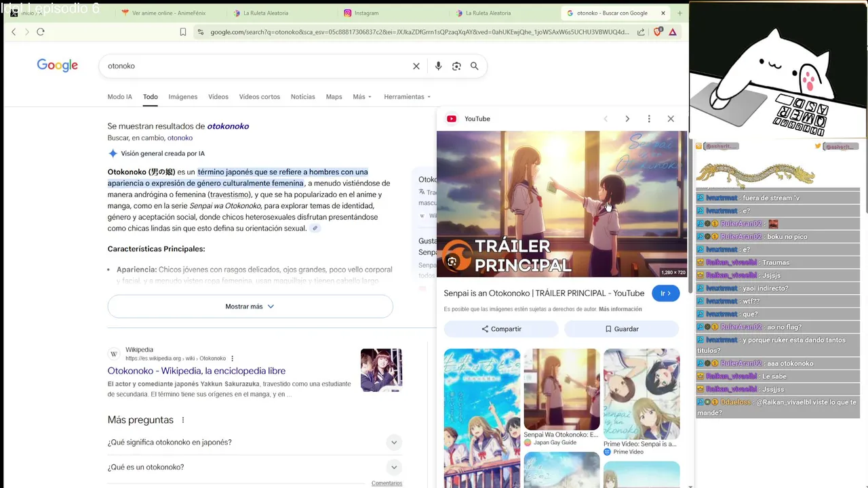This screenshot has width=868, height=488.
Task: Open Prime Video image thumbnail
Action: tap(642, 394)
